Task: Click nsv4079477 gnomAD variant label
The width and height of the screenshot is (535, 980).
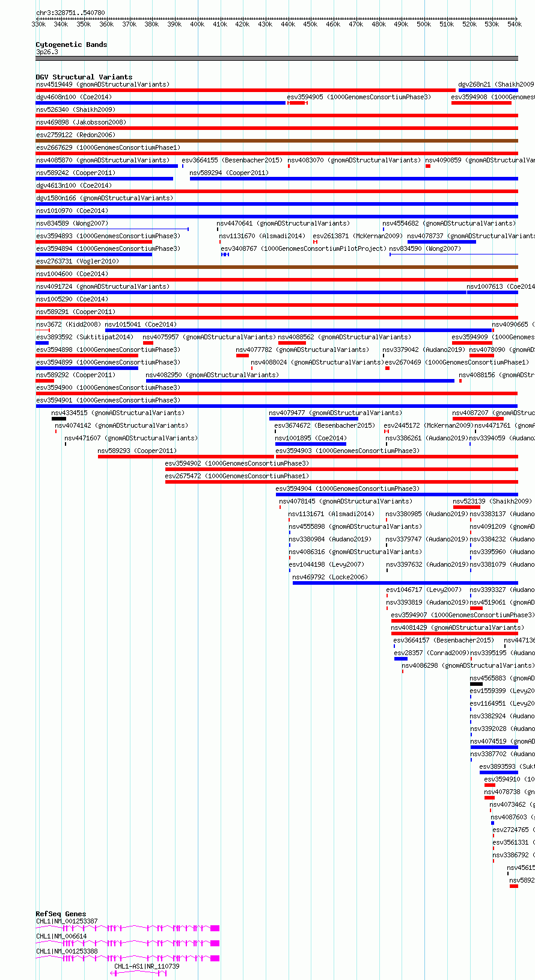Action: click(335, 413)
